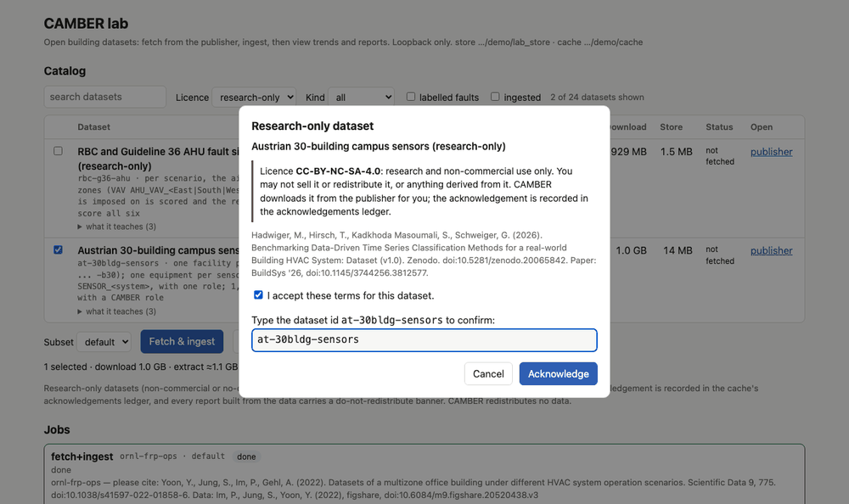Toggle the ingested filter checkbox
Screen dimensions: 849x504
pos(495,97)
